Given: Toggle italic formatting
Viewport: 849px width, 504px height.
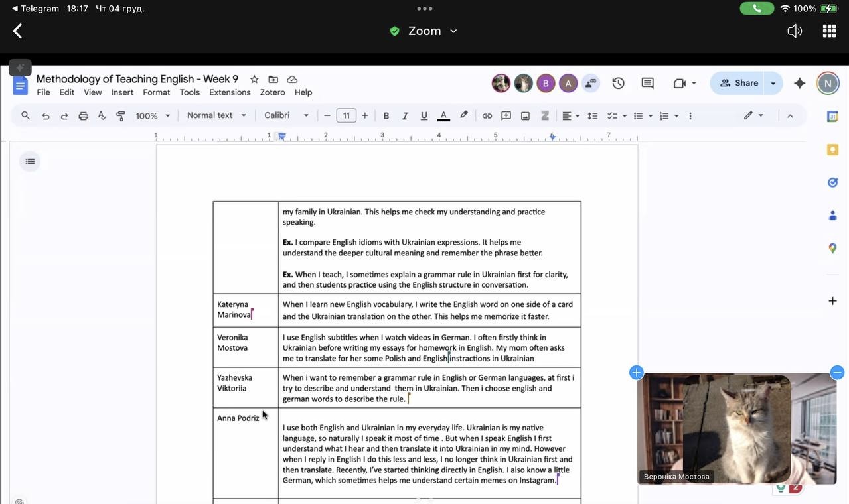Looking at the screenshot, I should [405, 116].
